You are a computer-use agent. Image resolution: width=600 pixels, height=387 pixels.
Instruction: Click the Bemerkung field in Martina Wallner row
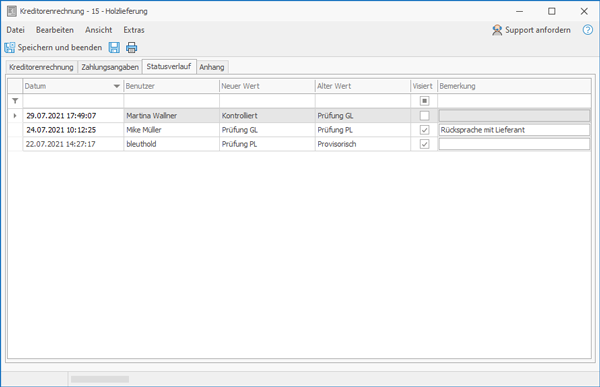pos(514,116)
